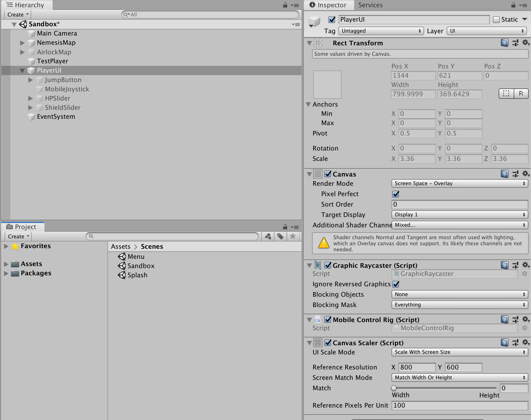
Task: Open Mobile Control Rig preset icon
Action: 515,319
